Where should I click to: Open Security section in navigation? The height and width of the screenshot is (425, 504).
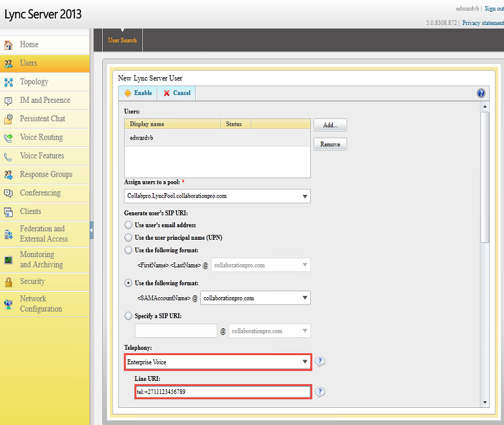[45, 282]
